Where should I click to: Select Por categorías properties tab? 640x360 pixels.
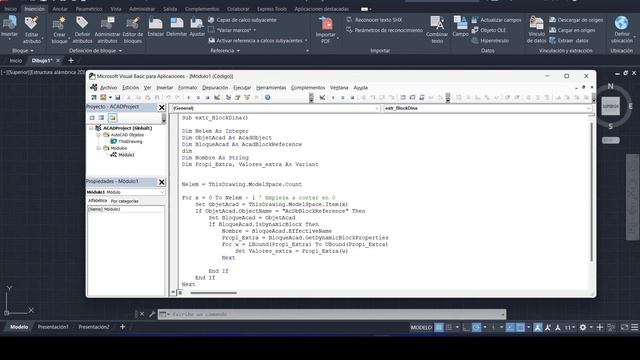tap(124, 201)
